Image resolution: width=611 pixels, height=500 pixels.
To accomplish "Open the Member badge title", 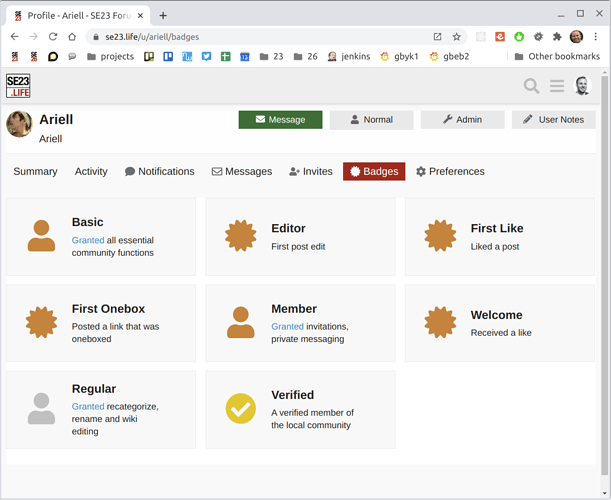I will tap(294, 309).
